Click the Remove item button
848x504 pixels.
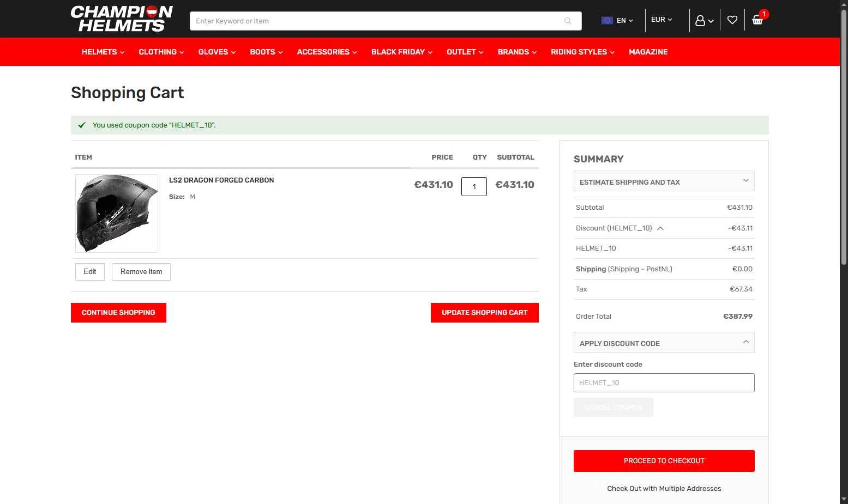click(141, 272)
